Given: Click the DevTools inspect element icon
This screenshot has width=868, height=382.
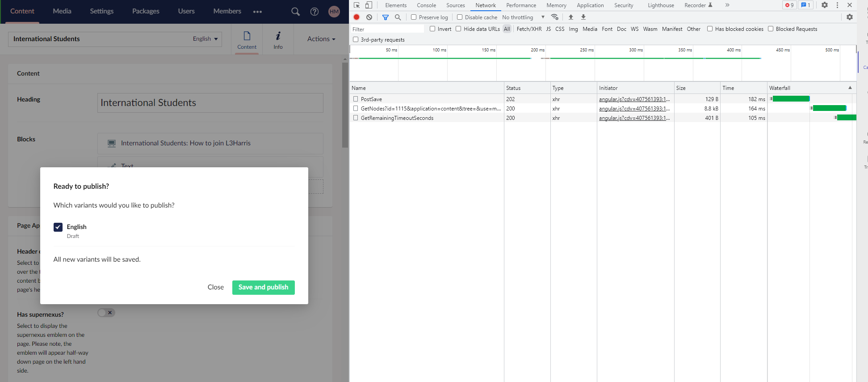Looking at the screenshot, I should 356,5.
